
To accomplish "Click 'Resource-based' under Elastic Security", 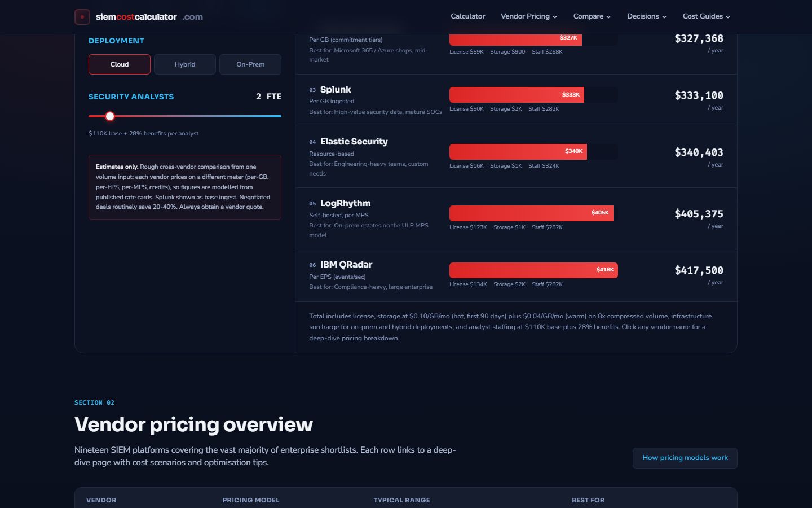I will [332, 154].
